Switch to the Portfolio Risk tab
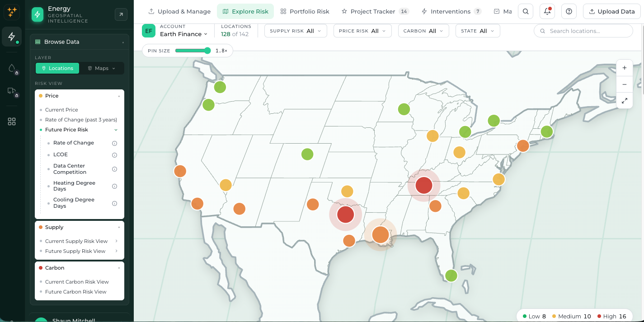The width and height of the screenshot is (644, 322). pyautogui.click(x=305, y=11)
